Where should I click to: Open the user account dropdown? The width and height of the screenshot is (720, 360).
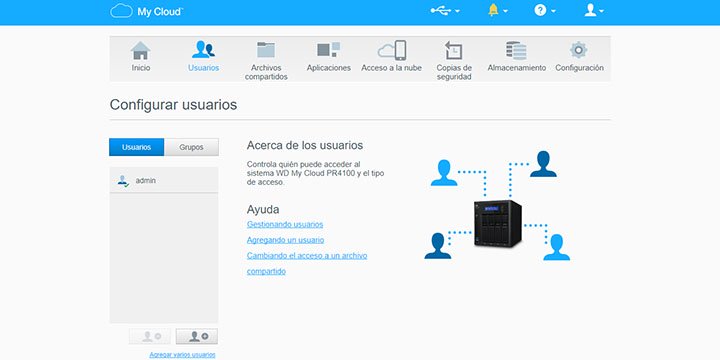[594, 10]
